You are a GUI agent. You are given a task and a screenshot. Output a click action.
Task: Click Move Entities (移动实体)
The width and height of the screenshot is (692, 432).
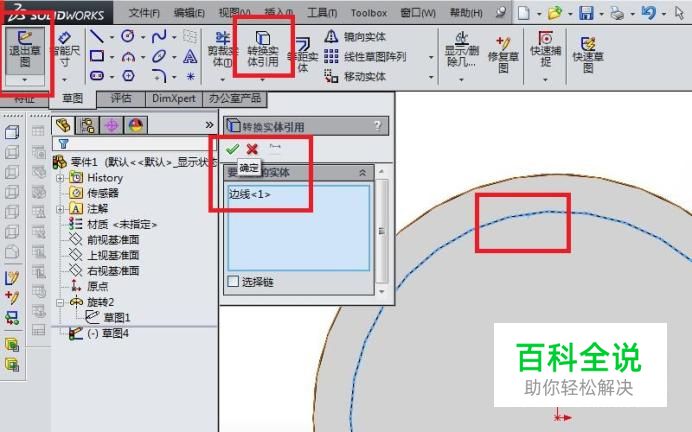pyautogui.click(x=355, y=76)
